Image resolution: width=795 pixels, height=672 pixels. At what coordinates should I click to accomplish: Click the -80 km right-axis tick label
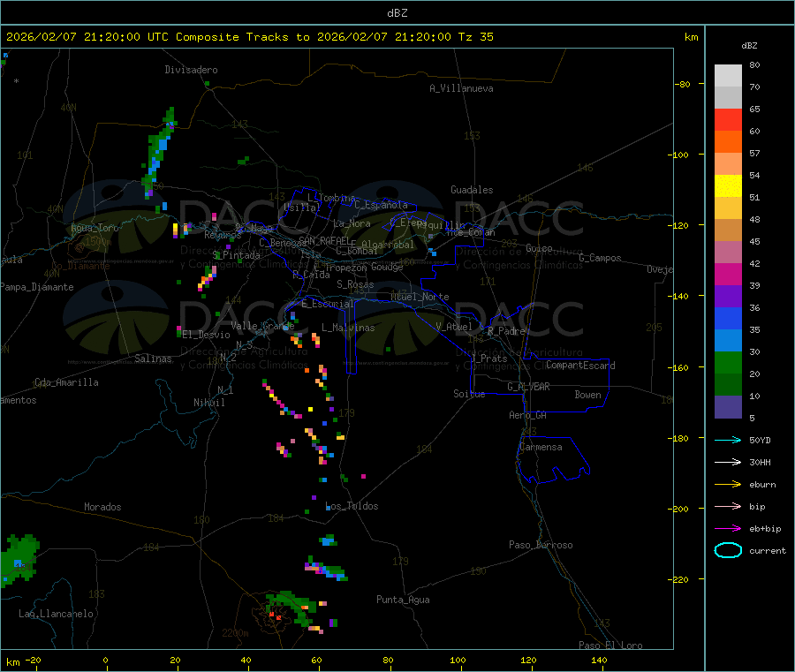pos(682,84)
